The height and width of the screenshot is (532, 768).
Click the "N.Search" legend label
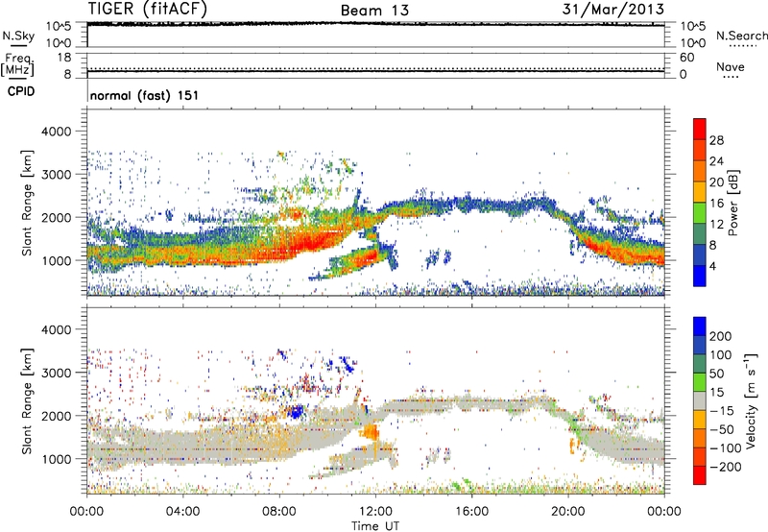(741, 36)
